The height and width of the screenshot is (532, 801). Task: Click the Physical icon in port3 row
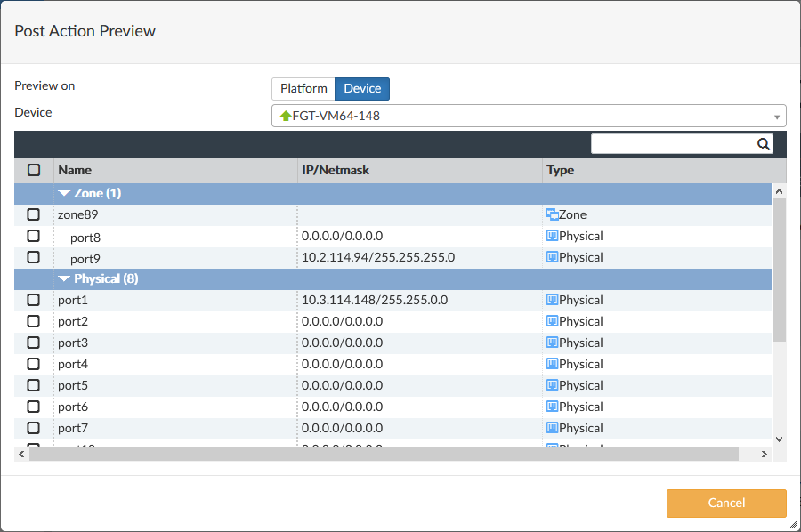point(552,343)
